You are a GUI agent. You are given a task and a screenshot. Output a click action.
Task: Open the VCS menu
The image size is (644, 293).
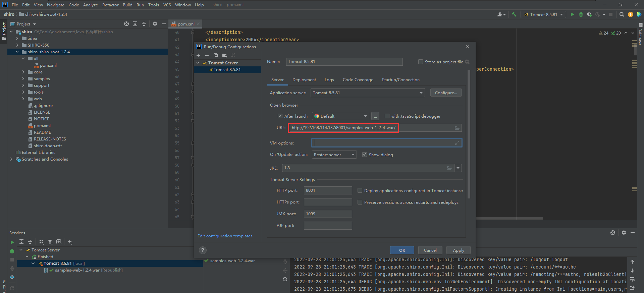[167, 5]
